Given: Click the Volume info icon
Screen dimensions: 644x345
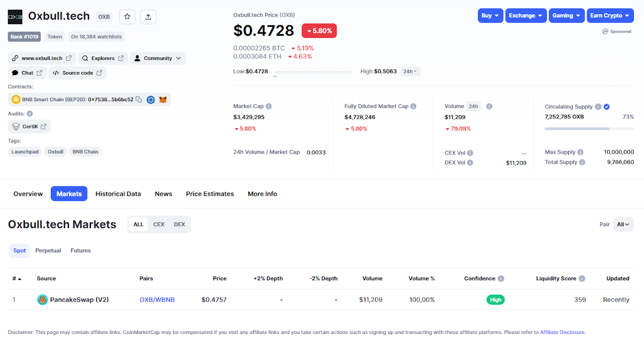Looking at the screenshot, I should tap(489, 106).
